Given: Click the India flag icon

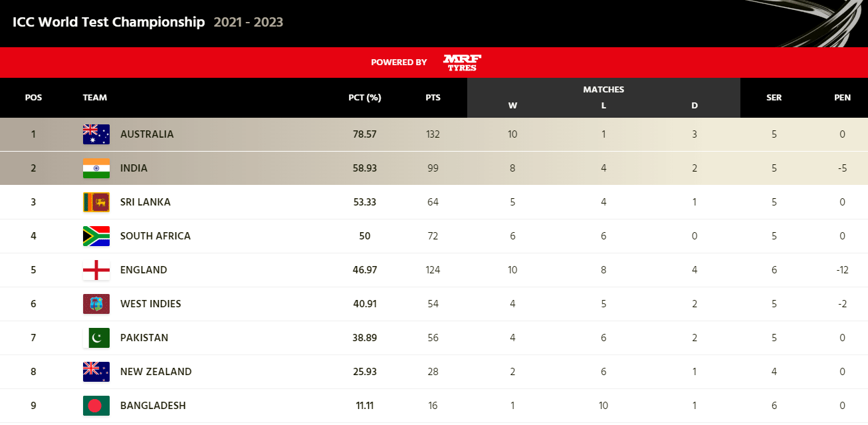Looking at the screenshot, I should 96,168.
